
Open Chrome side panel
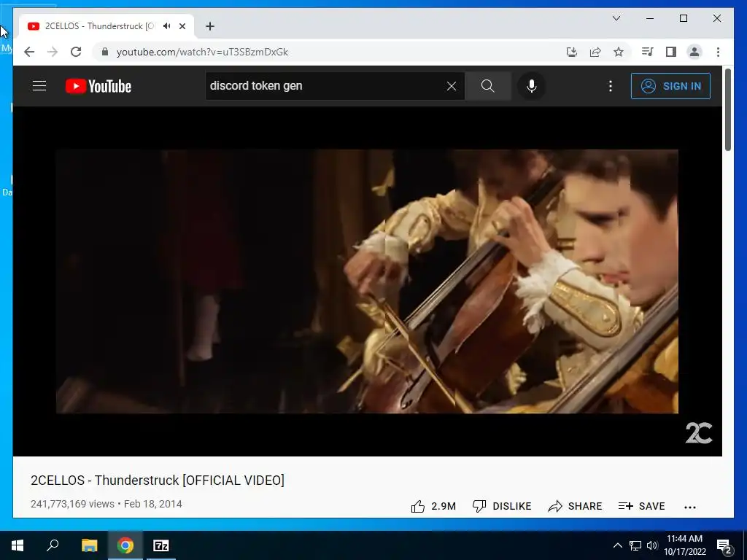tap(671, 52)
